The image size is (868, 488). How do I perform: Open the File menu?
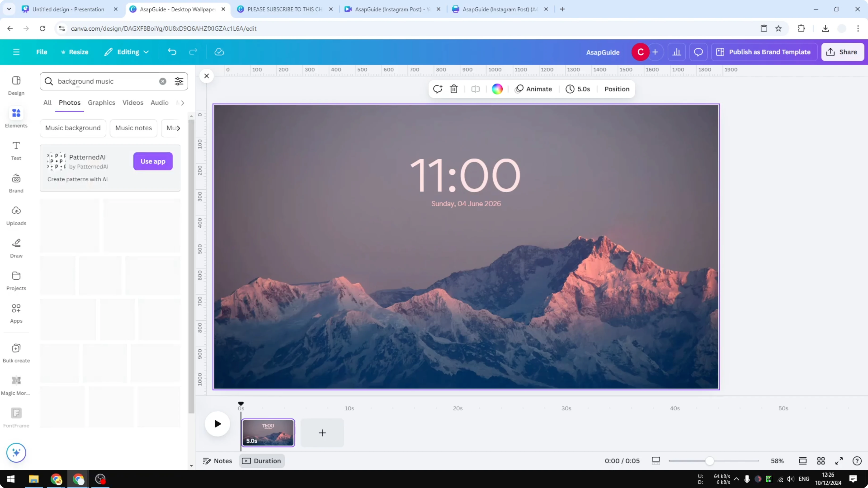[x=42, y=52]
